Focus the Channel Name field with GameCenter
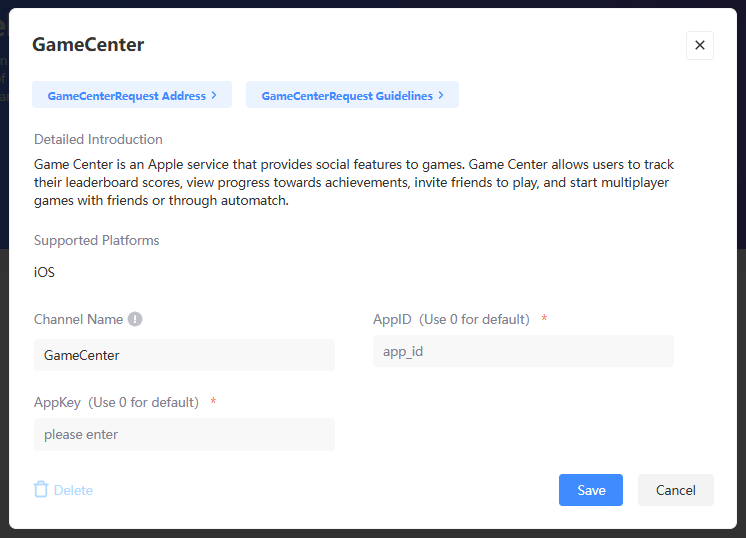The image size is (746, 538). tap(184, 355)
